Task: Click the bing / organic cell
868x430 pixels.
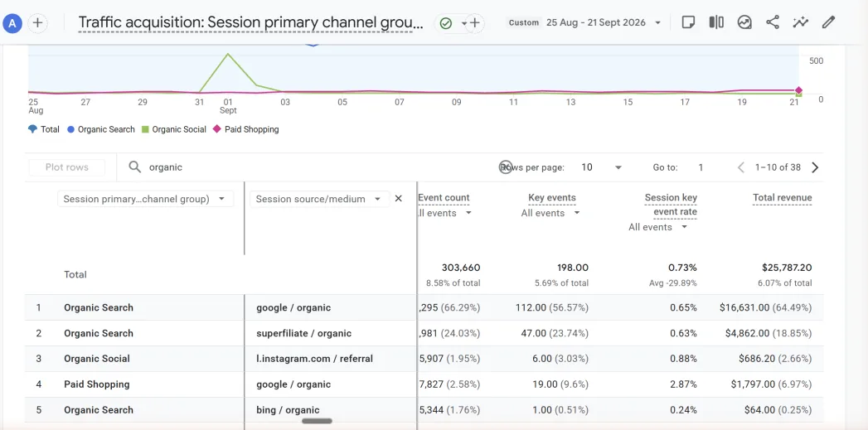Action: coord(288,410)
